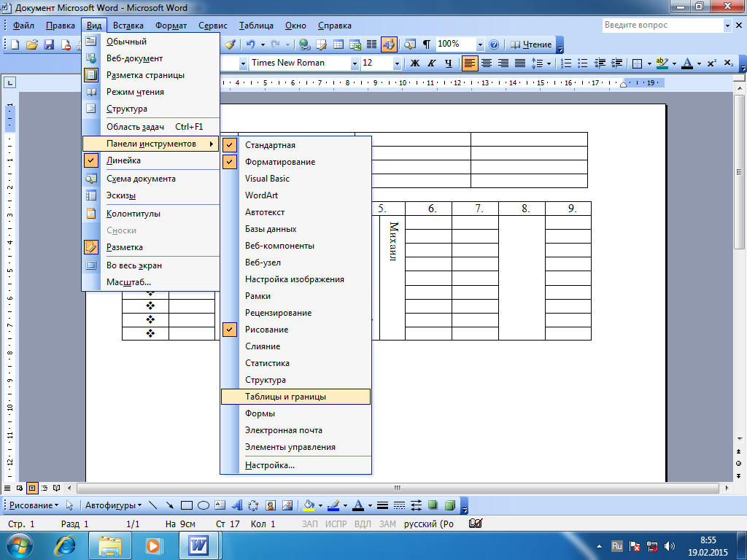Apply italic with the К button
This screenshot has width=747, height=560.
click(x=432, y=63)
